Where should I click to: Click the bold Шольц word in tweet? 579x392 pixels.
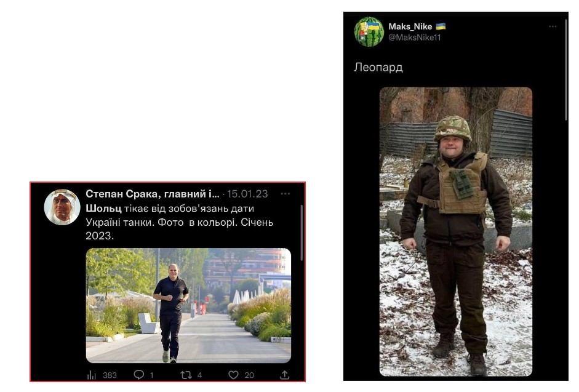(x=103, y=209)
